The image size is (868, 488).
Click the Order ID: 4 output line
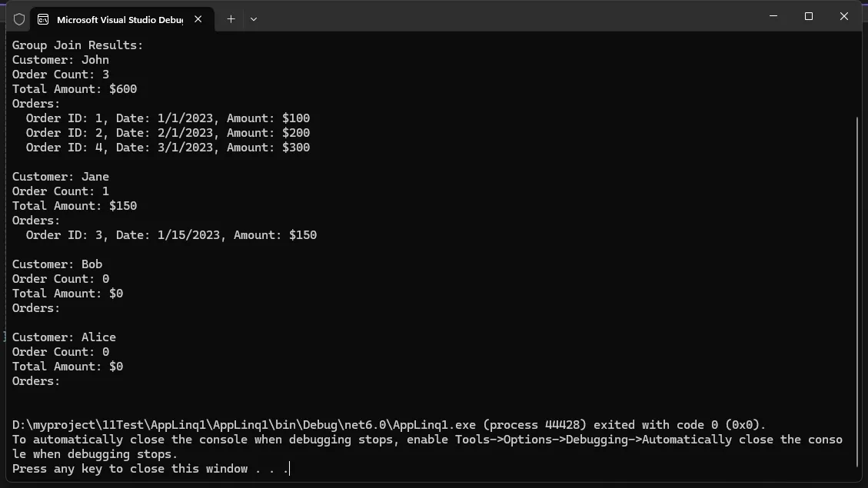(x=168, y=148)
